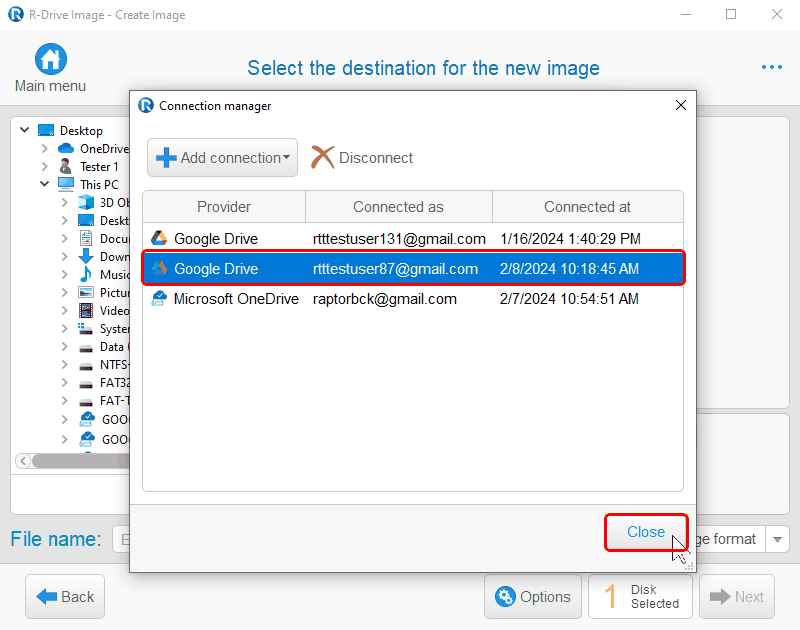Expand the OneDrive tree node
This screenshot has width=800, height=630.
point(44,148)
